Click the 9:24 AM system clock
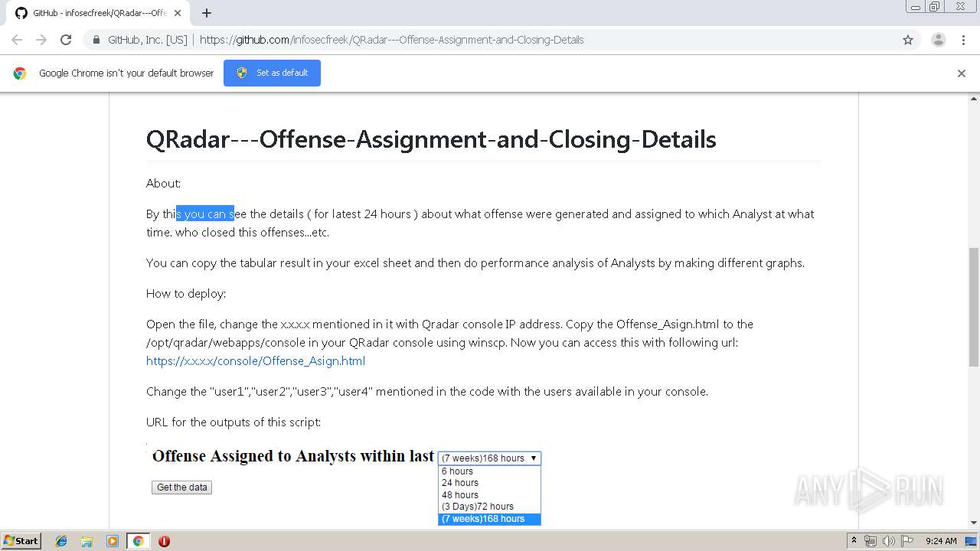The image size is (980, 551). point(941,541)
